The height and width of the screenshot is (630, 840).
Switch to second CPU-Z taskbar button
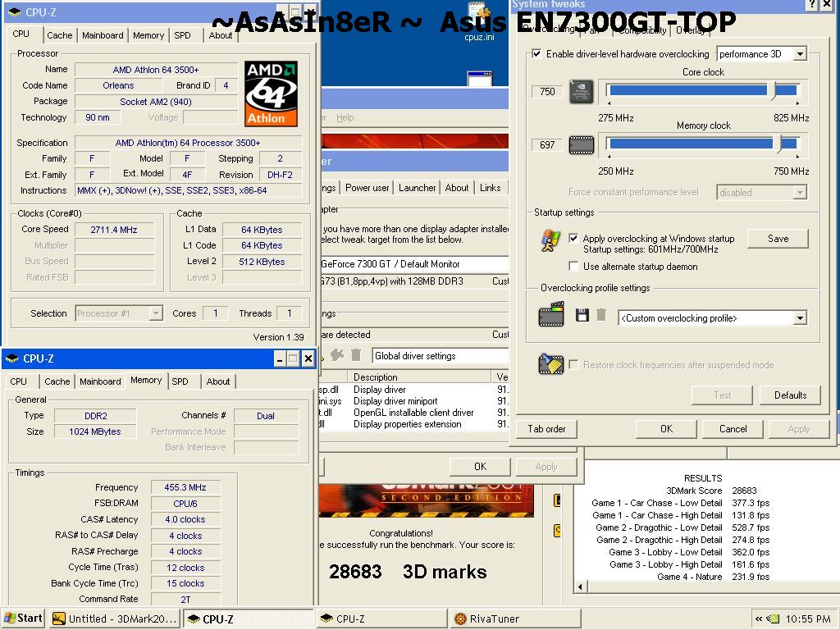(x=382, y=619)
